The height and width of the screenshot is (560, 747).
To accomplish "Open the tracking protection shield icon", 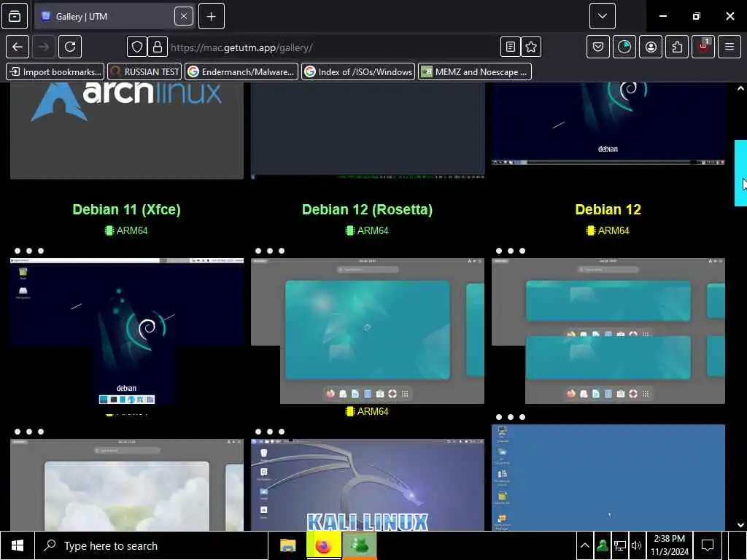I will click(136, 47).
